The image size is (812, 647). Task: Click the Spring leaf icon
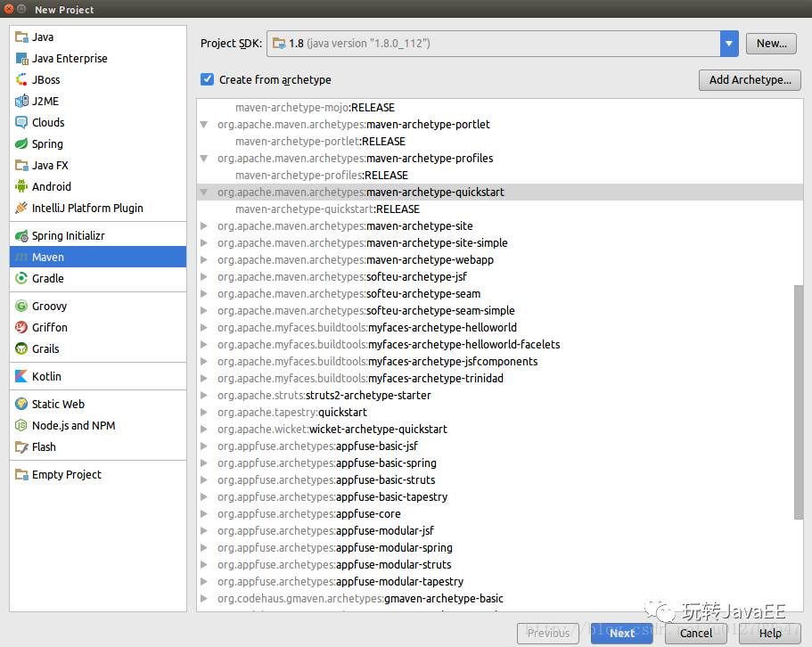[21, 143]
